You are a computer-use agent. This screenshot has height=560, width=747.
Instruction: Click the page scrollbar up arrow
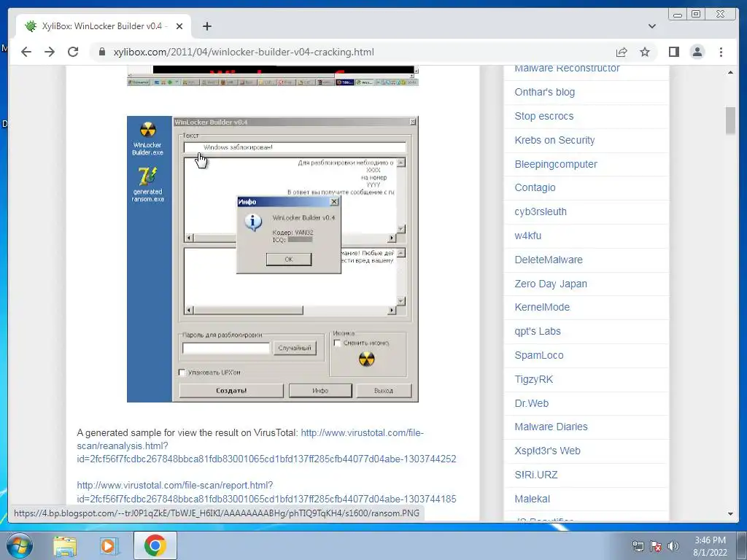(730, 72)
